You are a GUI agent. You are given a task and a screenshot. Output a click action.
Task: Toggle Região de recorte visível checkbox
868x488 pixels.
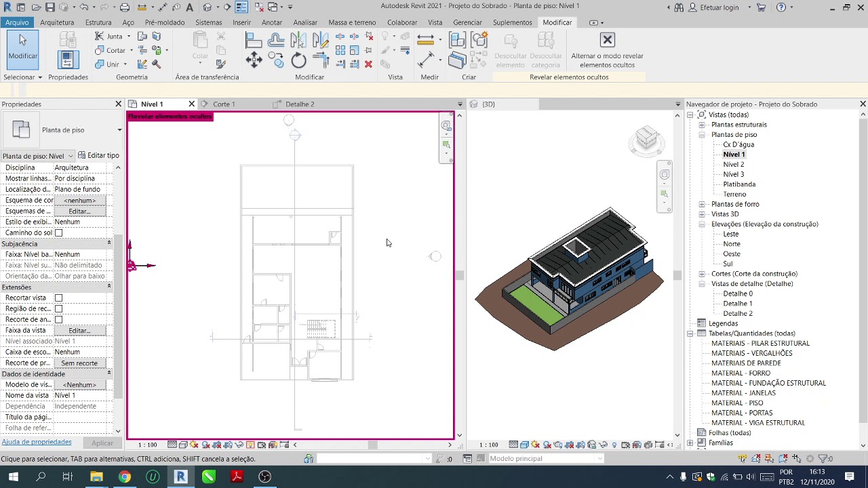click(58, 308)
